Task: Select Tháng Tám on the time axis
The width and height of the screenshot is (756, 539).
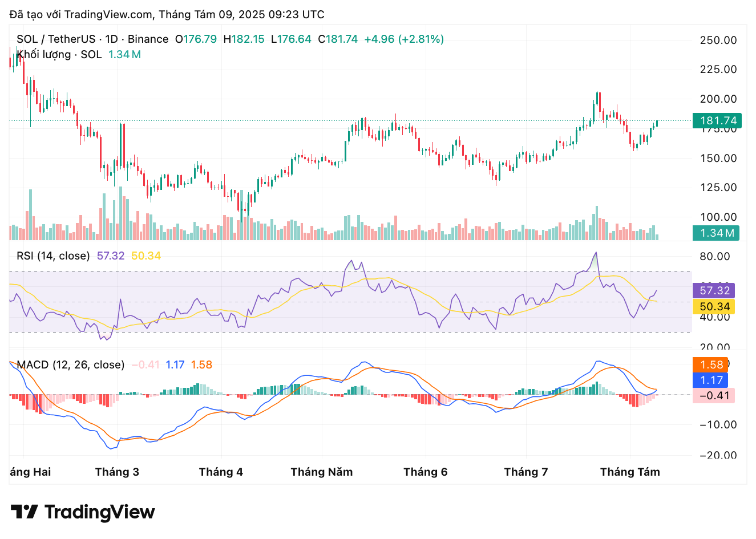Action: pos(630,472)
